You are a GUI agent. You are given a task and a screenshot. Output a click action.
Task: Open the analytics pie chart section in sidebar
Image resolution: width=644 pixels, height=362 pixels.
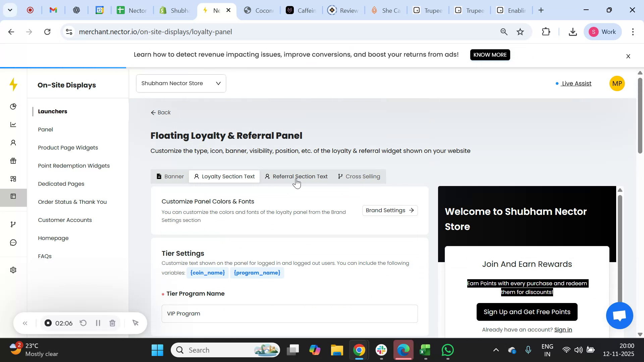click(x=13, y=106)
